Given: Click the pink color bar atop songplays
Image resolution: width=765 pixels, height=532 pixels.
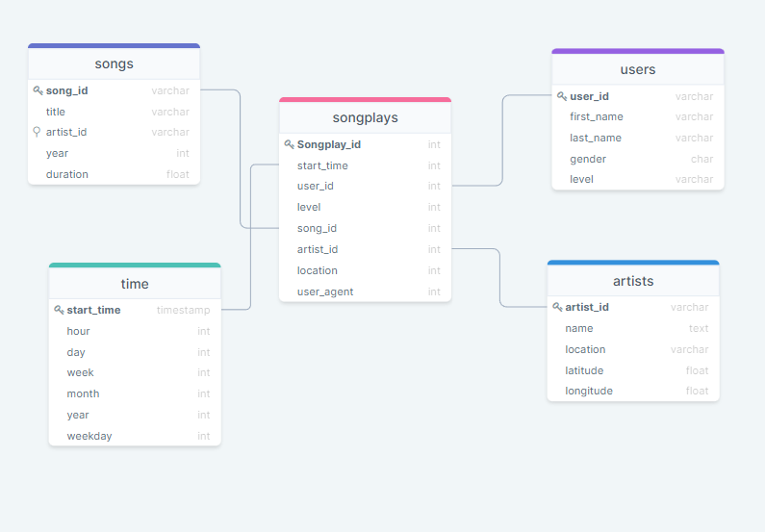Looking at the screenshot, I should [365, 99].
